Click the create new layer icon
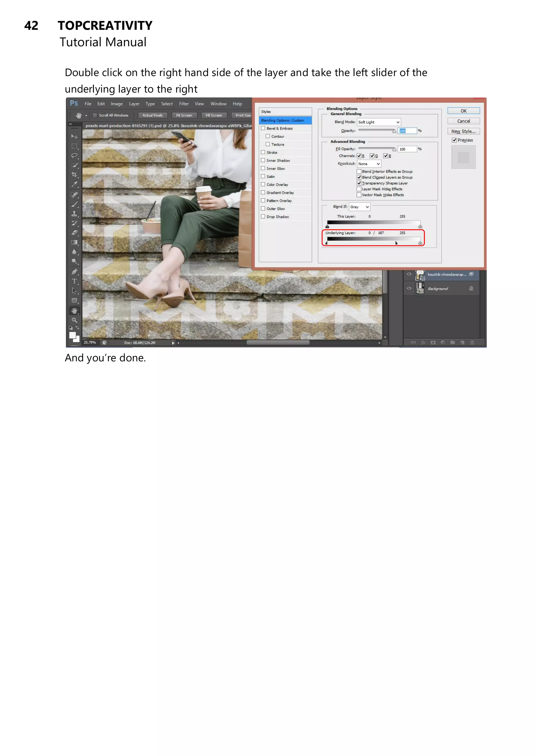The image size is (535, 756). (x=463, y=342)
